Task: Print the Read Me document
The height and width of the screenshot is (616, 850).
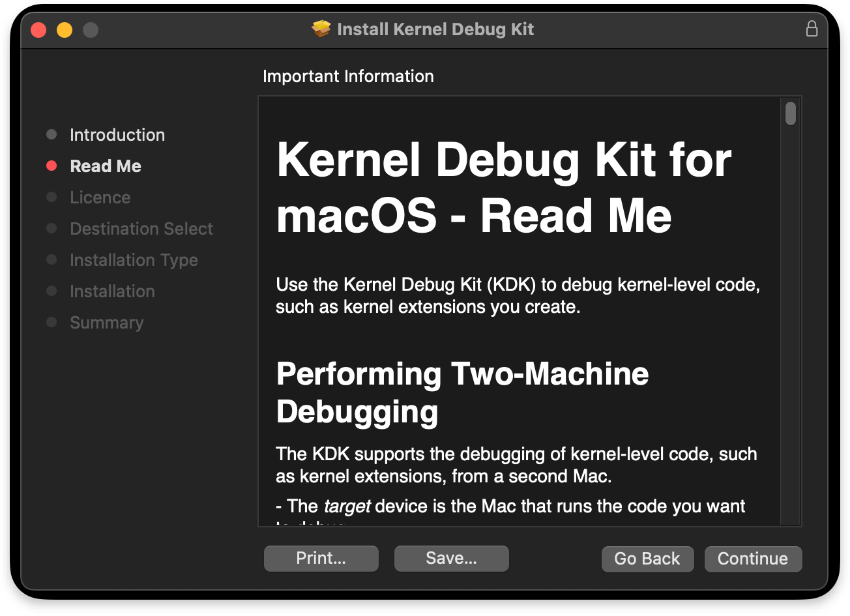Action: (321, 559)
